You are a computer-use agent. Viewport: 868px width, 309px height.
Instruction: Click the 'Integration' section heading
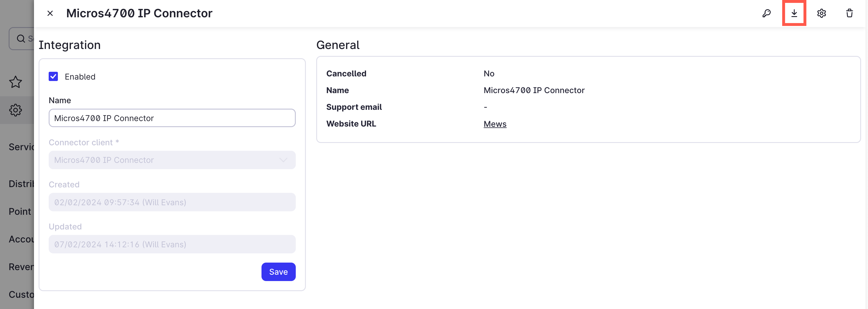69,45
